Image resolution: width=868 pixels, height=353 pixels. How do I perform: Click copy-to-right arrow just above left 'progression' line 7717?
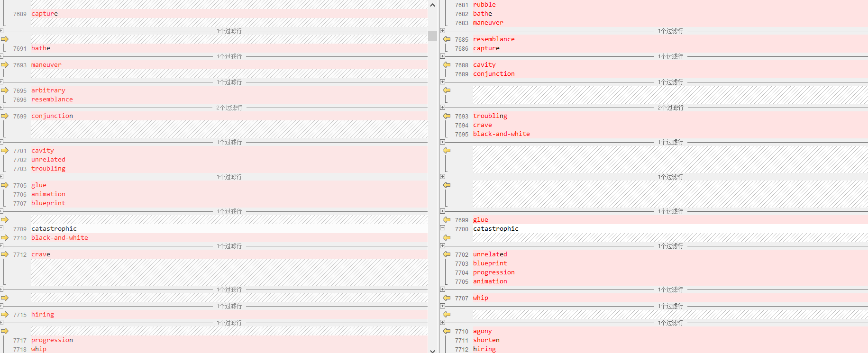[x=5, y=331]
